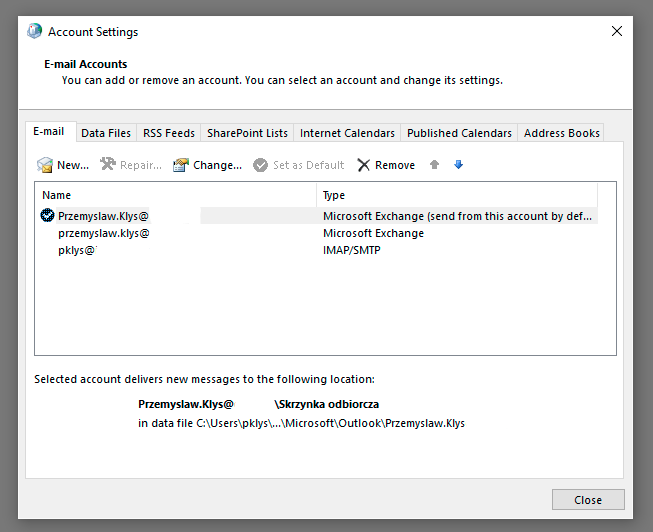Click the New account envelope icon
Screen dimensions: 653x532
click(45, 165)
